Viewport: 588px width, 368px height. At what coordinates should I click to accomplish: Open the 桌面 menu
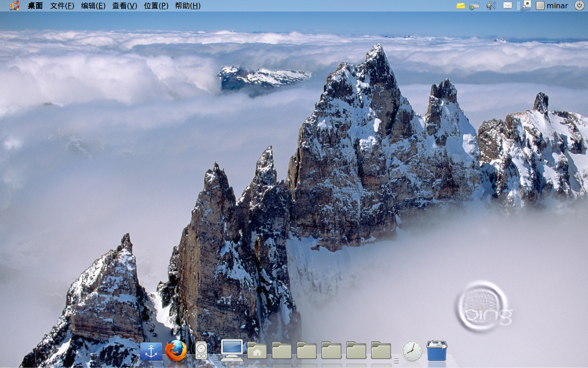pos(35,6)
